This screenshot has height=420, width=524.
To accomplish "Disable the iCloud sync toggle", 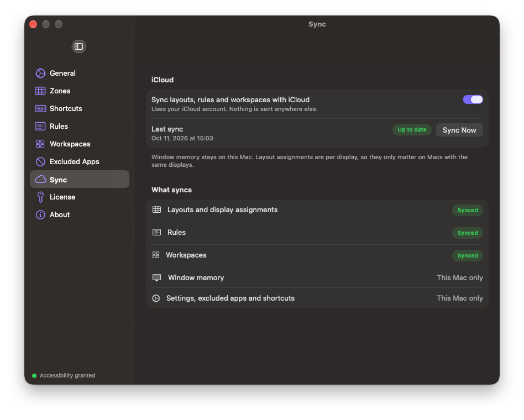I will click(x=473, y=99).
